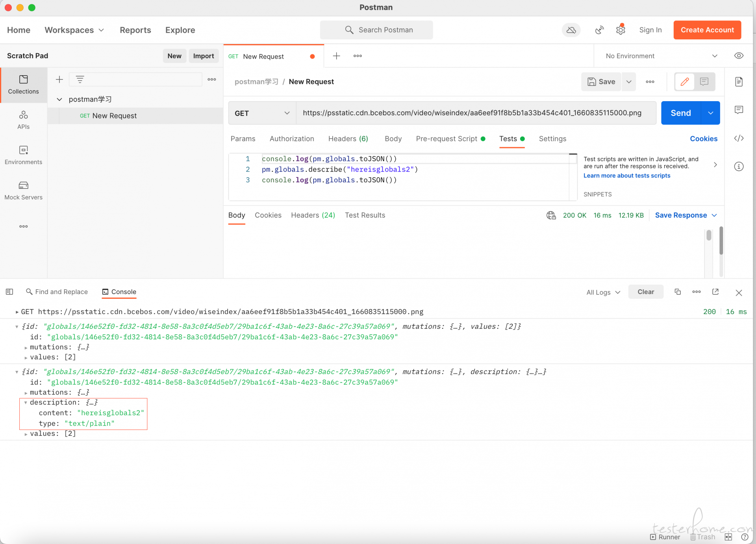Image resolution: width=756 pixels, height=544 pixels.
Task: Switch to the Params tab
Action: click(243, 139)
